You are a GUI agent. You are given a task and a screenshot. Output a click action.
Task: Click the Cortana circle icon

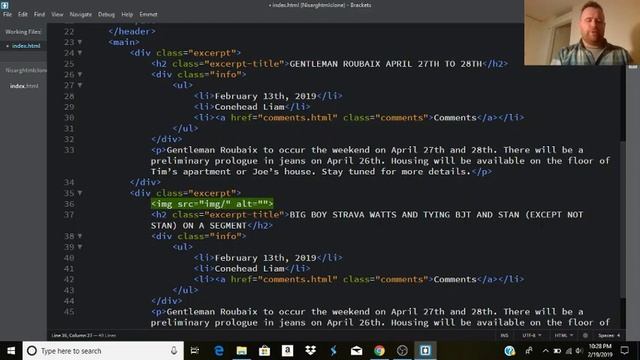pos(32,351)
